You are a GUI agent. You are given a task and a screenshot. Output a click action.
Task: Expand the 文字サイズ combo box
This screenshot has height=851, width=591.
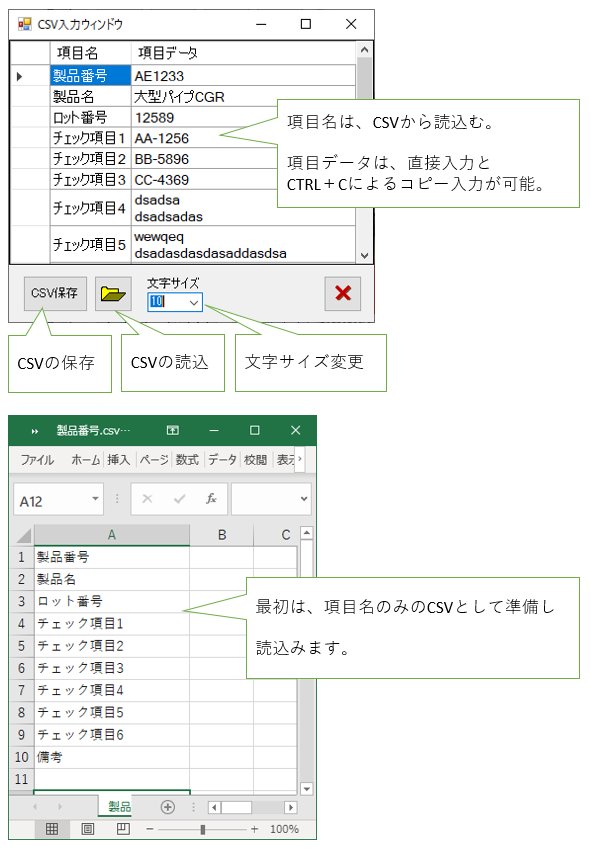(x=194, y=302)
